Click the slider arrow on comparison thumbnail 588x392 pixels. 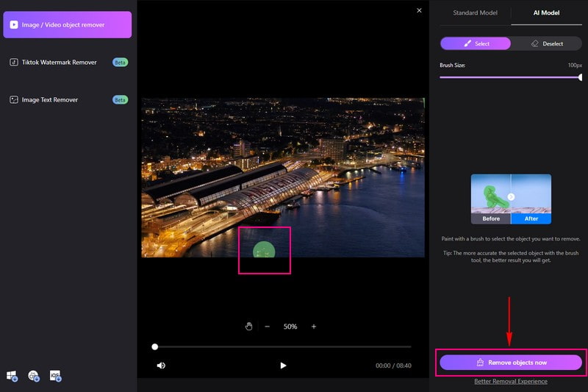(511, 196)
